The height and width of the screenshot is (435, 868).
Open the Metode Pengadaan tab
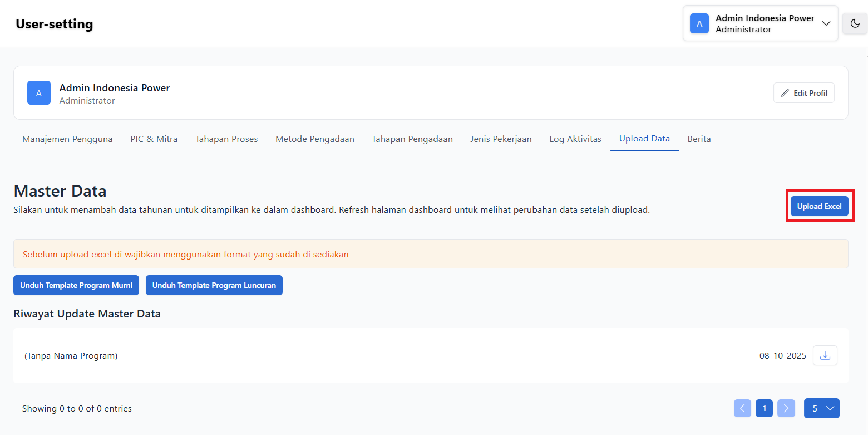click(x=315, y=139)
